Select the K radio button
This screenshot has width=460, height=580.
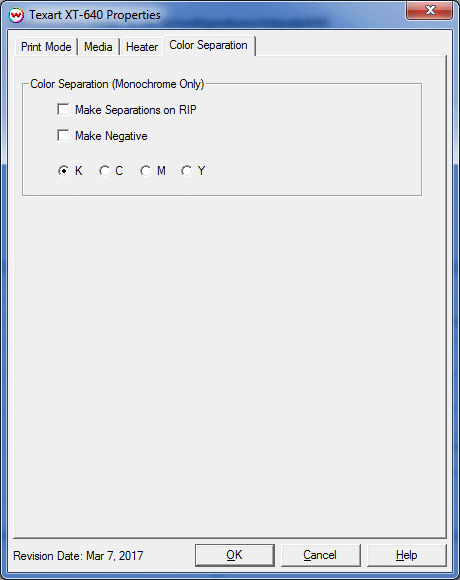pyautogui.click(x=64, y=171)
